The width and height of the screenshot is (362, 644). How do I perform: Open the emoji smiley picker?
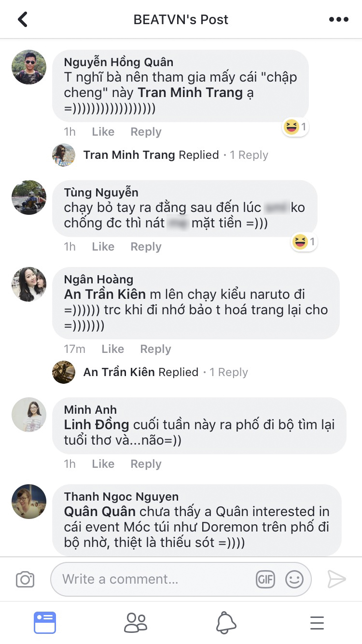pos(294,579)
